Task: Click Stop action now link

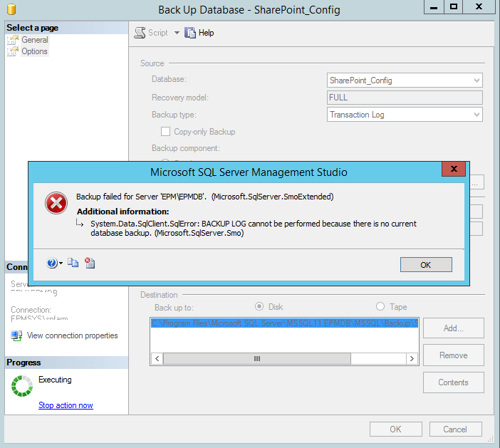Action: pos(66,405)
